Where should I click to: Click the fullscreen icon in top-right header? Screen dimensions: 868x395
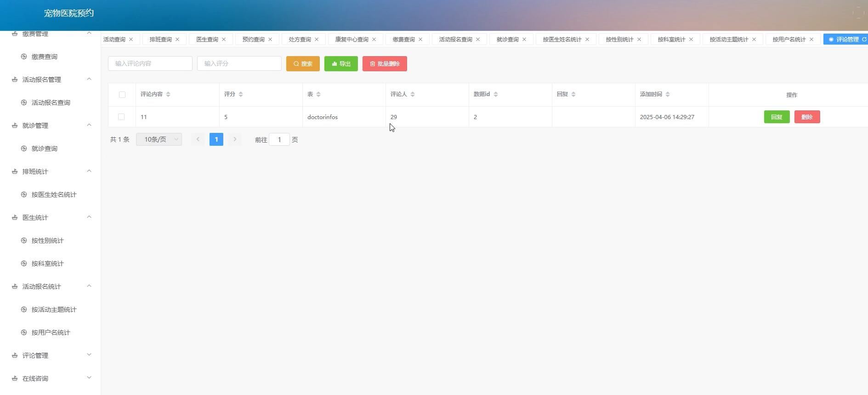[x=858, y=13]
